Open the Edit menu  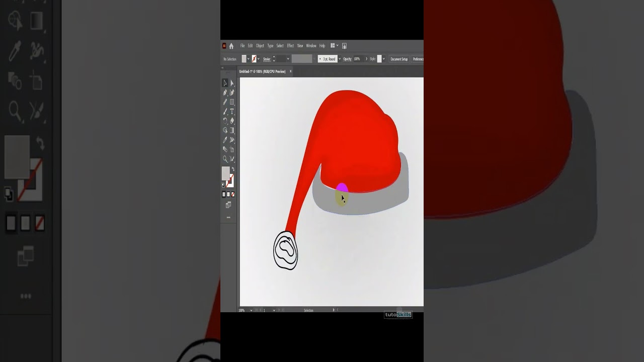coord(250,46)
